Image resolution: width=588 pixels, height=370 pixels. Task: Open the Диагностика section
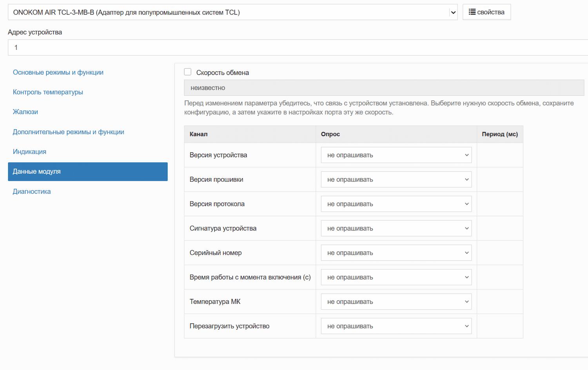[x=32, y=192]
